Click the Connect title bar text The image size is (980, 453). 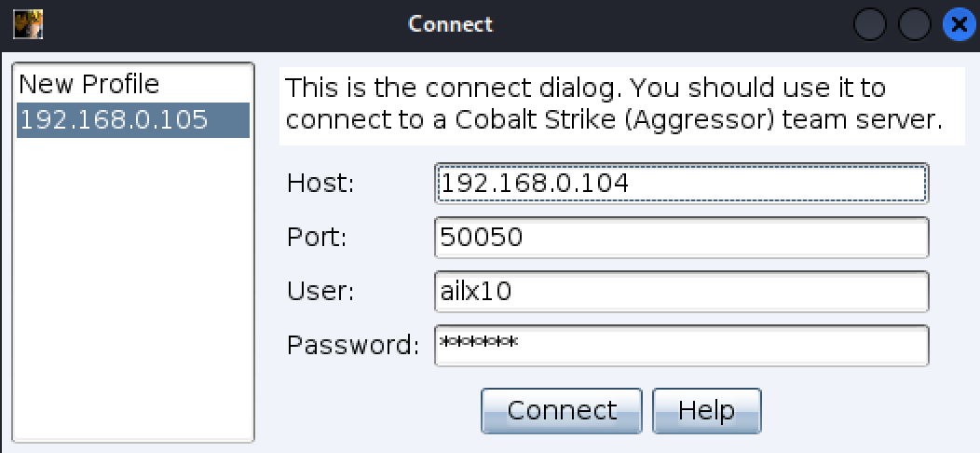[x=450, y=24]
